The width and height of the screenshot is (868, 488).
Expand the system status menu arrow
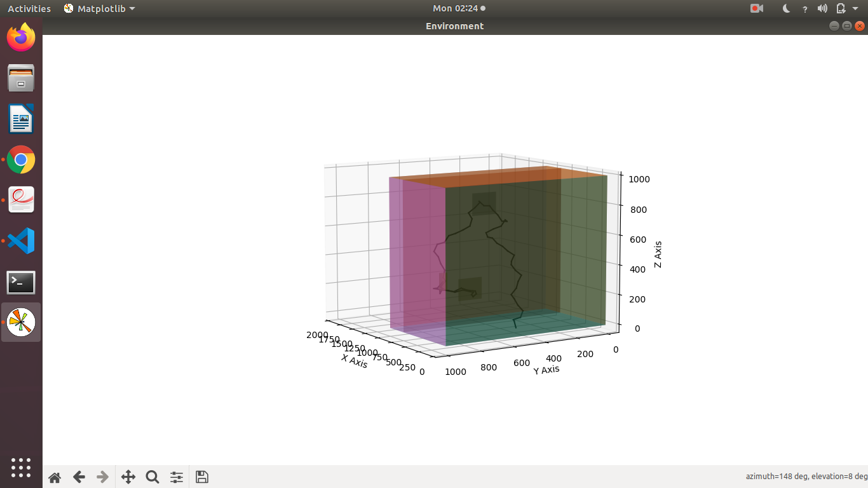(x=855, y=8)
